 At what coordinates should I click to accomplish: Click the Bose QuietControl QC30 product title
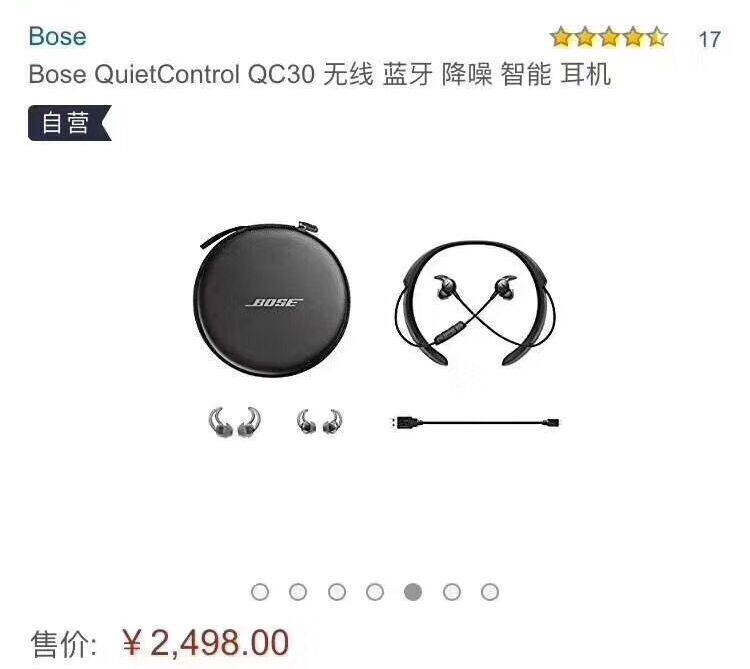tap(320, 75)
